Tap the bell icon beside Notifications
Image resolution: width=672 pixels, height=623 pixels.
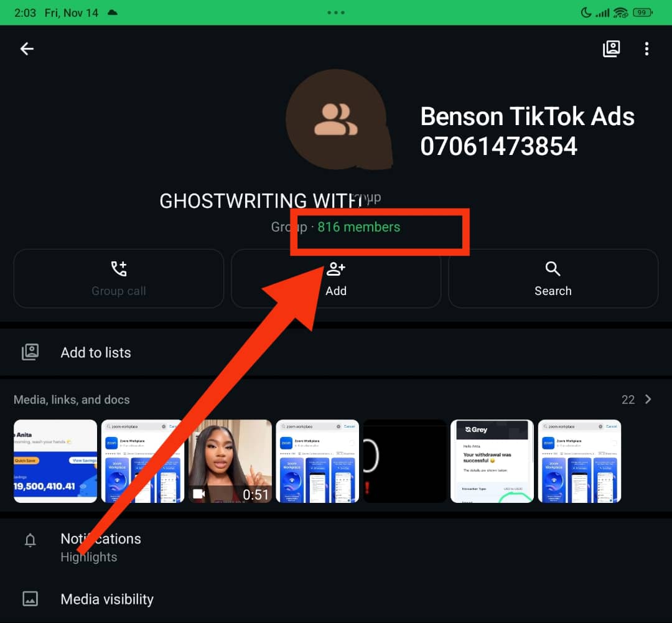pos(30,540)
